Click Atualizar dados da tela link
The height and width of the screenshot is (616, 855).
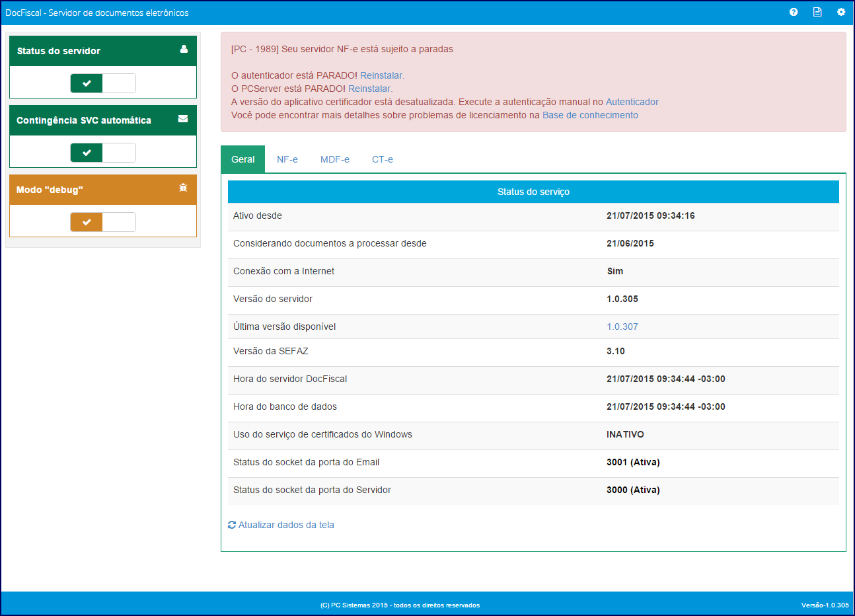(x=286, y=525)
